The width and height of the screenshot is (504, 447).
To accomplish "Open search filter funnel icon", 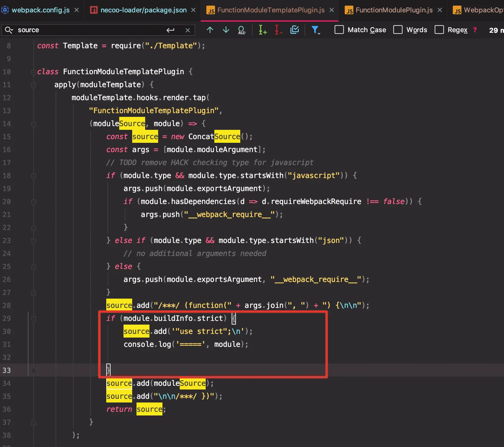I will click(316, 30).
